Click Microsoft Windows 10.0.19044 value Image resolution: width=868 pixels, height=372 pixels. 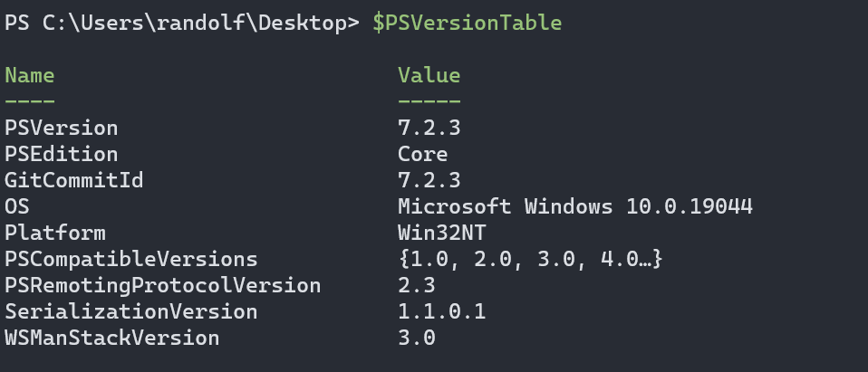point(575,206)
